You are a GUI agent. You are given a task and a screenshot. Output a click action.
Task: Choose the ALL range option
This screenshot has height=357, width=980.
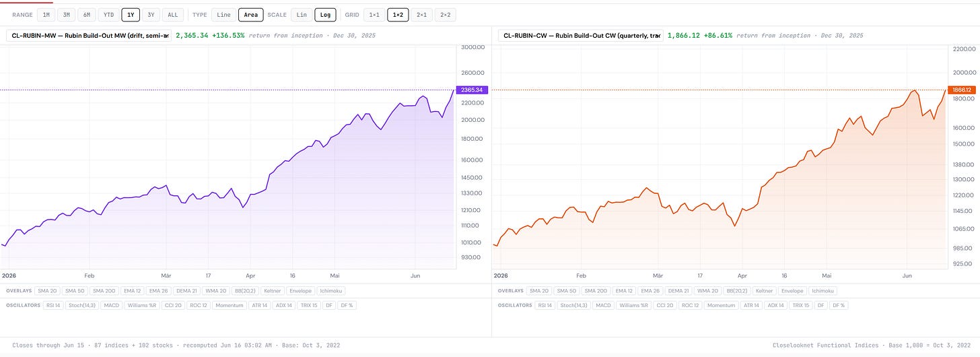pos(173,15)
